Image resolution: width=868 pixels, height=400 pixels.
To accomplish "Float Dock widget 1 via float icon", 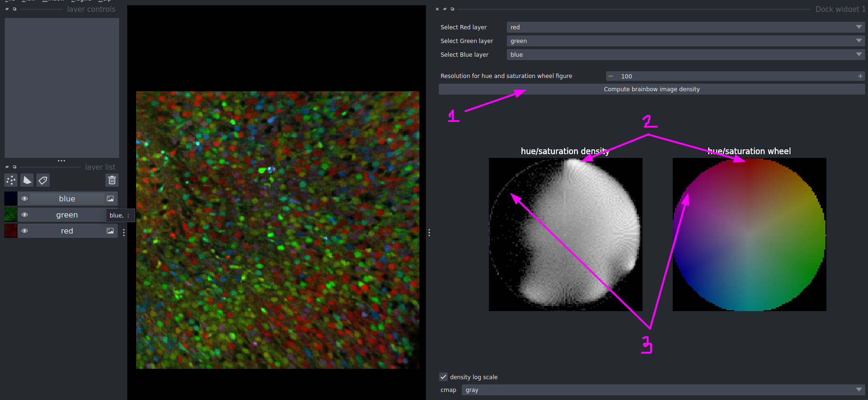I will coord(452,9).
